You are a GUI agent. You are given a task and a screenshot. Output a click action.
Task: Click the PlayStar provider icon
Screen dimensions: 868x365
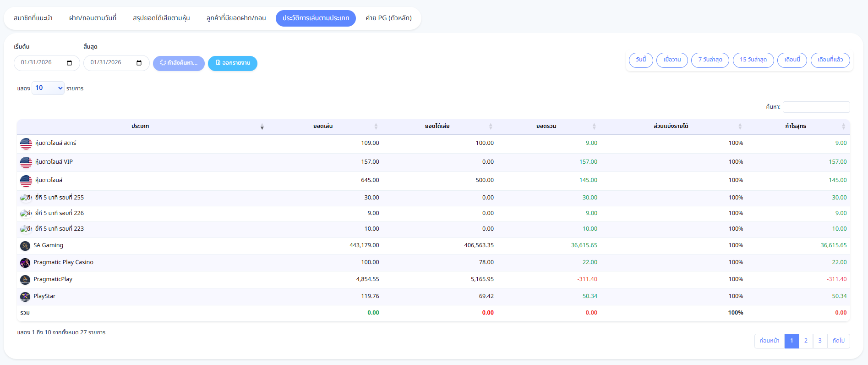coord(25,297)
